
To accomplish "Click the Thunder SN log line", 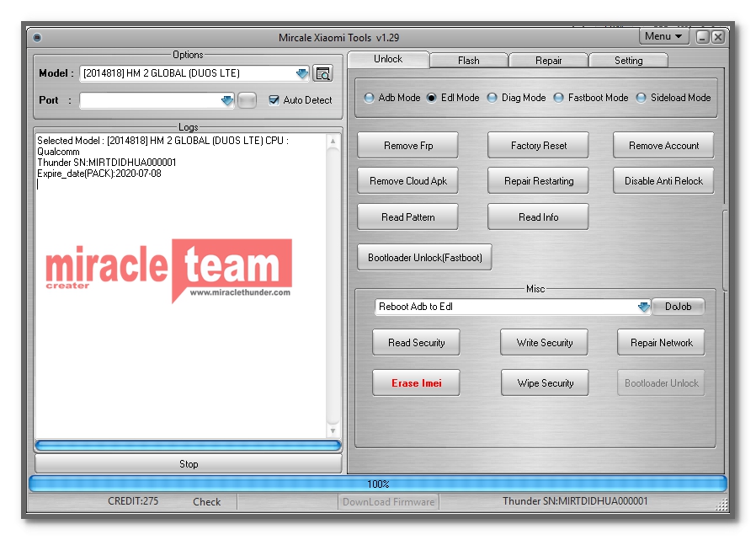I will click(x=107, y=163).
